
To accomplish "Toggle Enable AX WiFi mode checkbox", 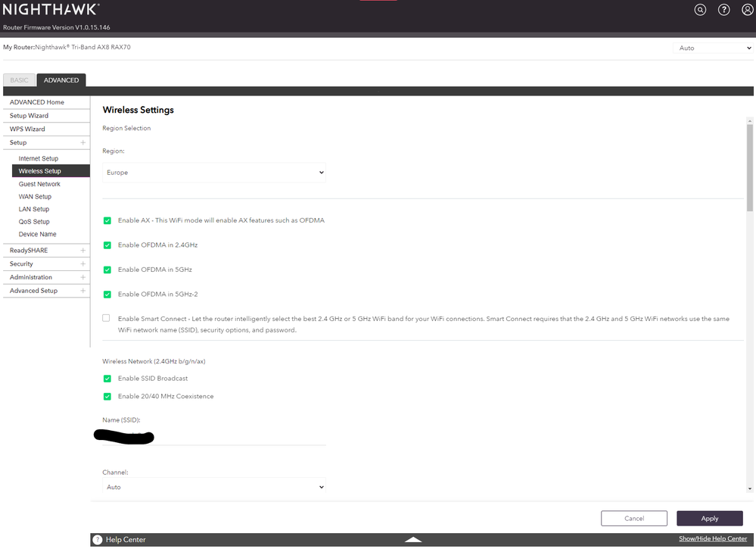I will coord(107,220).
